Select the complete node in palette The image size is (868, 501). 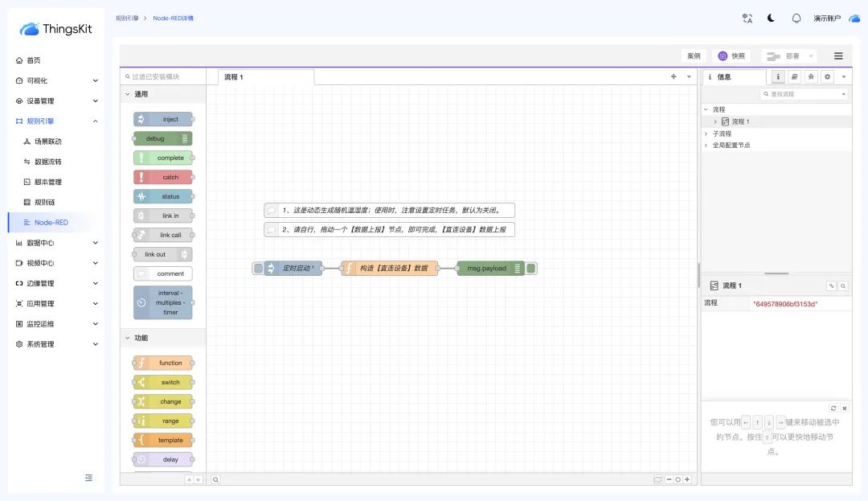point(163,158)
